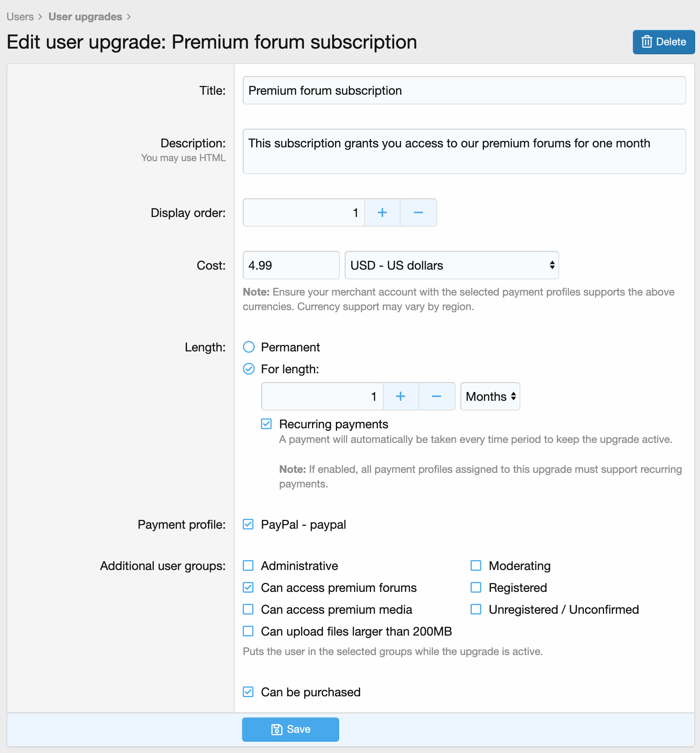
Task: Select the Permanent length option
Action: 249,347
